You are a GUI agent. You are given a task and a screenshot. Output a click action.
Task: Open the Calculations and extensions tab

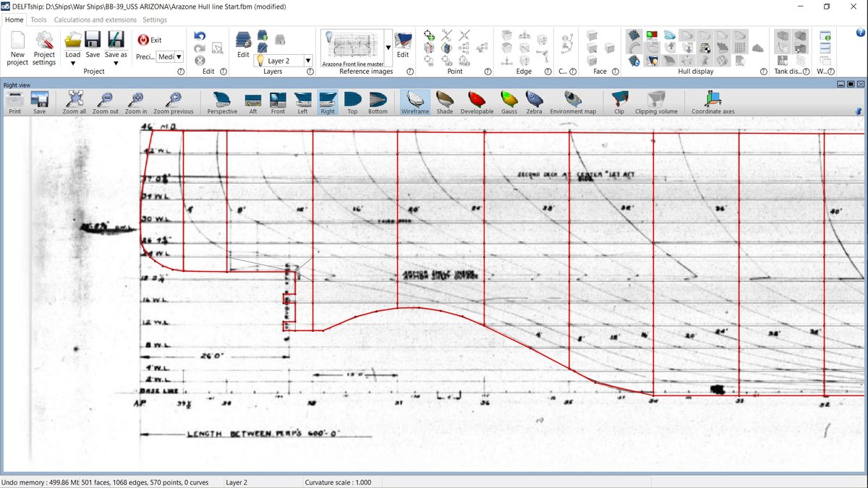click(95, 20)
